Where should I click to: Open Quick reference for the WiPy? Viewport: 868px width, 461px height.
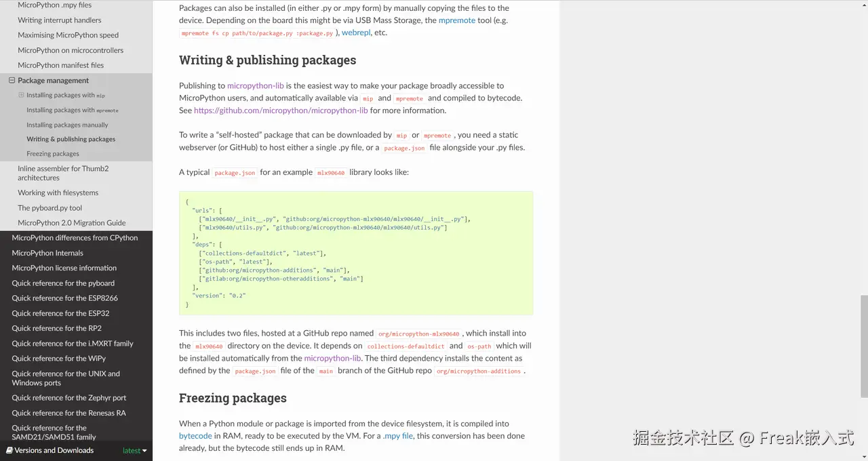[59, 359]
